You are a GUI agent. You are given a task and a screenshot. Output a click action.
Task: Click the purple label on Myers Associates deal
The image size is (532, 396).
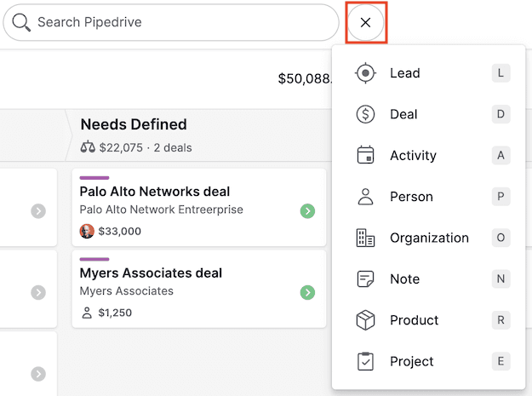(94, 259)
